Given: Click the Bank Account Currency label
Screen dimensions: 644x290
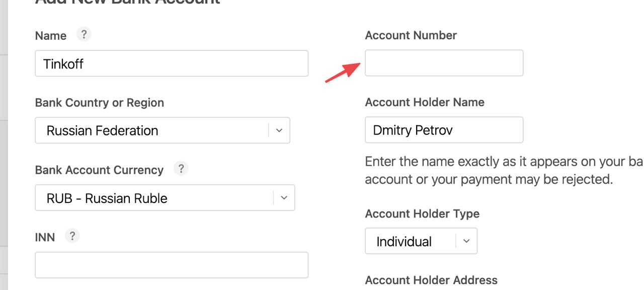Looking at the screenshot, I should pos(99,170).
